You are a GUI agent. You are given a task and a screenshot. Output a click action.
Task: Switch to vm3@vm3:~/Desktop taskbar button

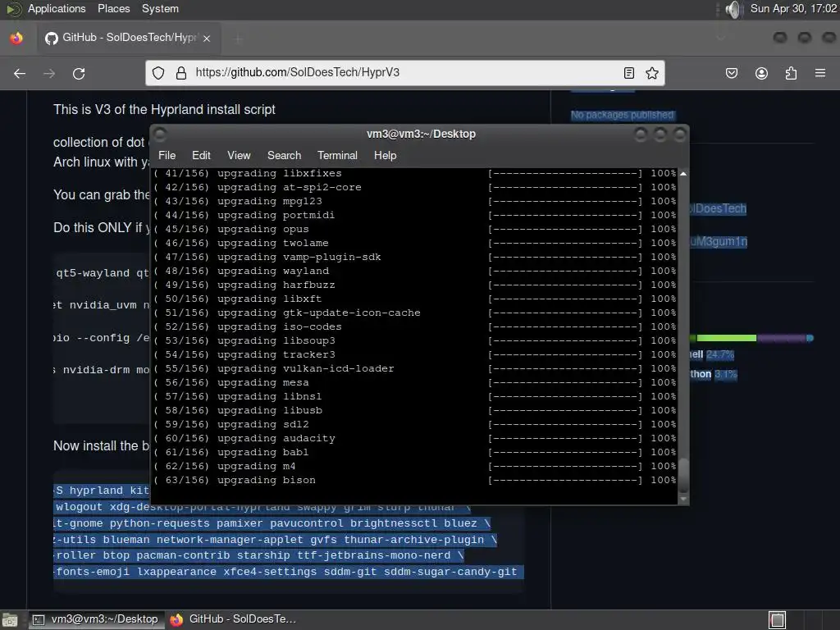[x=97, y=619]
